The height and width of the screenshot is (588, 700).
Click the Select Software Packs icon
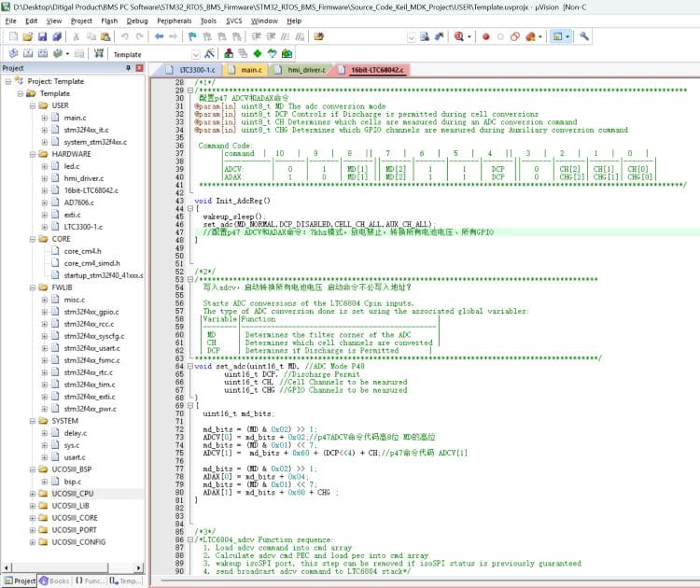tap(272, 53)
